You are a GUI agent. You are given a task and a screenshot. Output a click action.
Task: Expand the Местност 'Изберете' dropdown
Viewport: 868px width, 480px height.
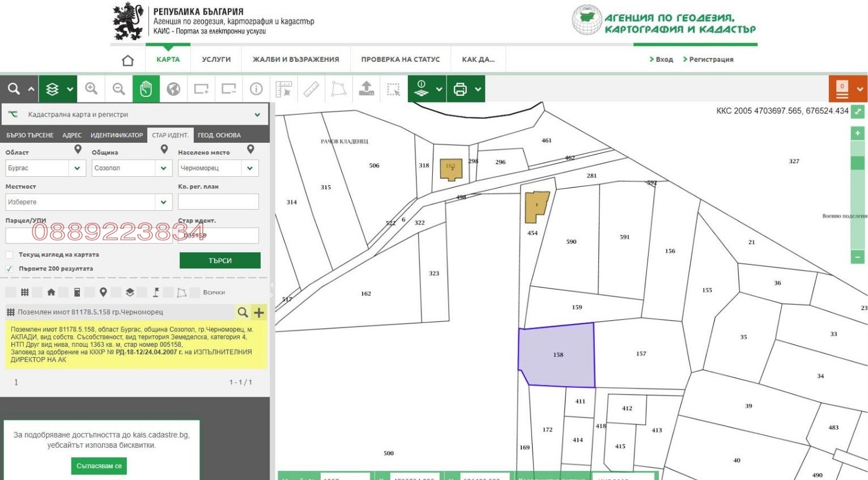point(163,202)
